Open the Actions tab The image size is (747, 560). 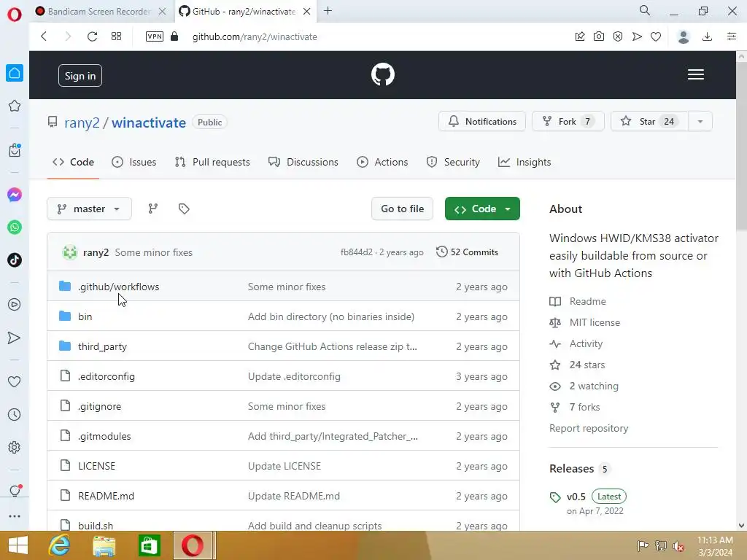point(382,163)
